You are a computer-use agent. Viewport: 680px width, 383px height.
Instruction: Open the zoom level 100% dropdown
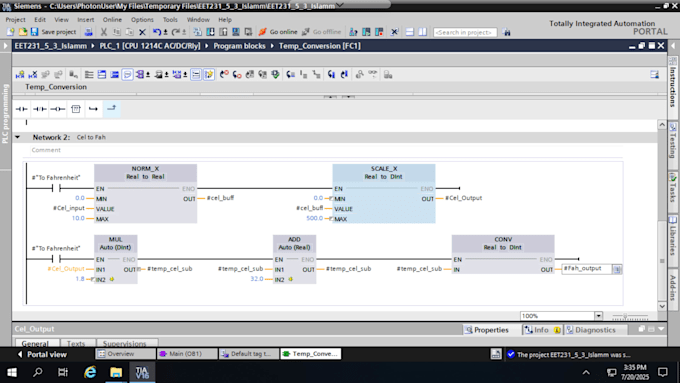pyautogui.click(x=598, y=316)
